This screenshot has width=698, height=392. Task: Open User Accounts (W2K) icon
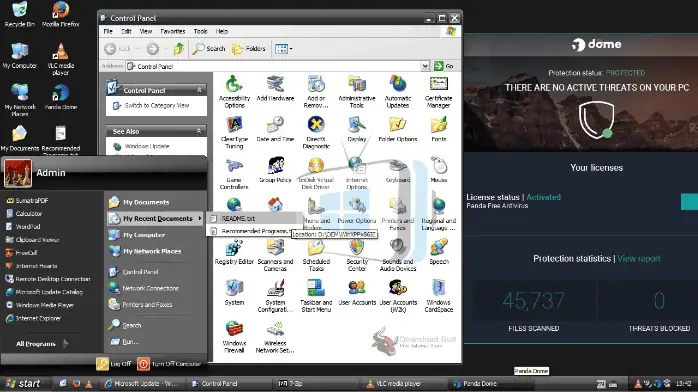(398, 296)
